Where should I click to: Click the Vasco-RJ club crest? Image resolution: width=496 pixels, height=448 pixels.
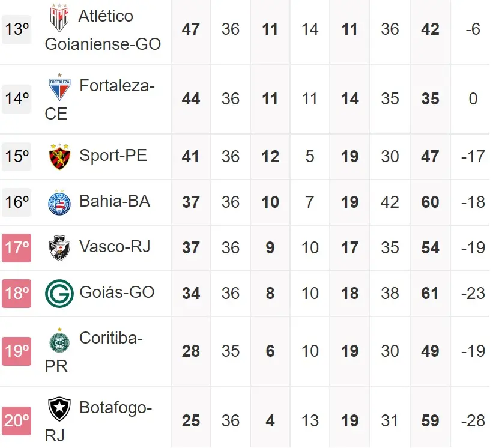[x=59, y=248]
